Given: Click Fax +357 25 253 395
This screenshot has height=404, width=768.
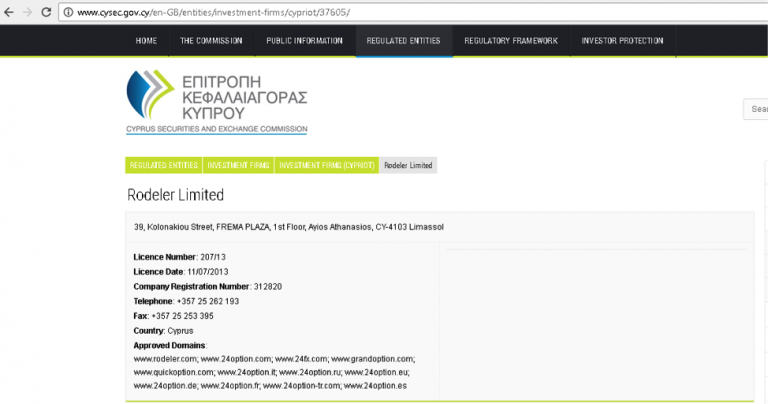Looking at the screenshot, I should tap(173, 316).
